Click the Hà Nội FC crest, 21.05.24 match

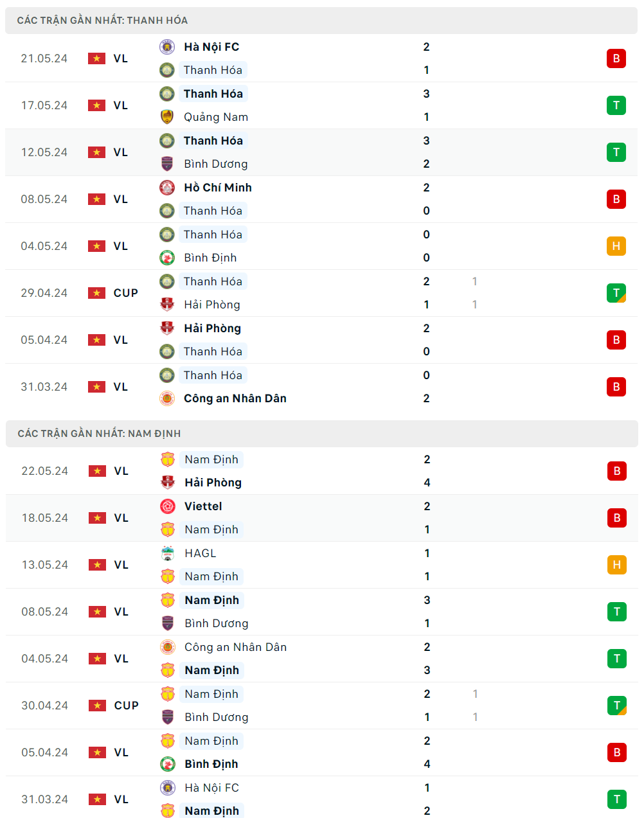[x=167, y=47]
